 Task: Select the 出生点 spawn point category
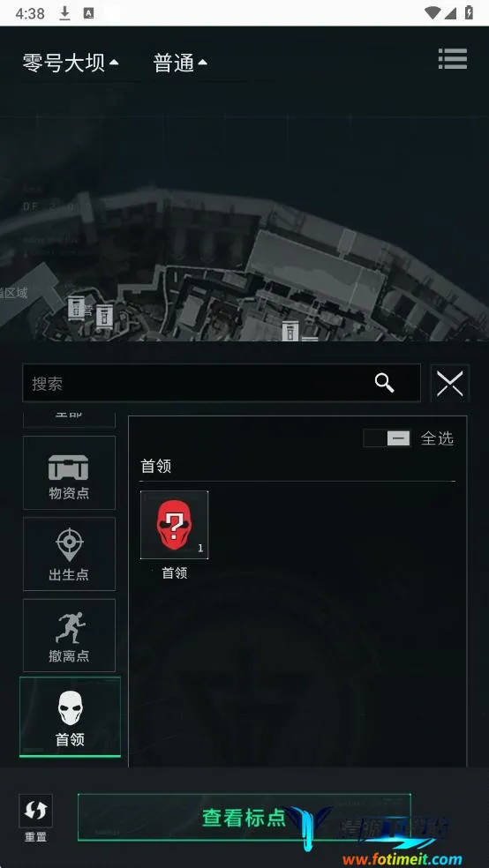pos(69,554)
